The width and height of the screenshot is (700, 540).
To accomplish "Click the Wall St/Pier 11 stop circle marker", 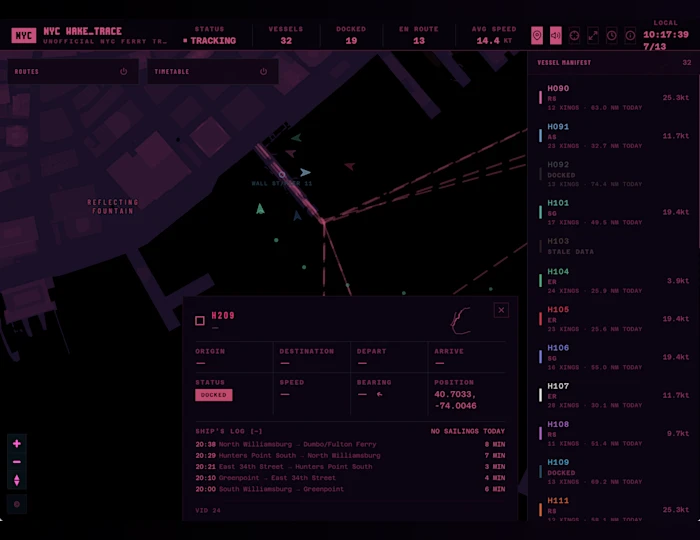I will pos(282,174).
